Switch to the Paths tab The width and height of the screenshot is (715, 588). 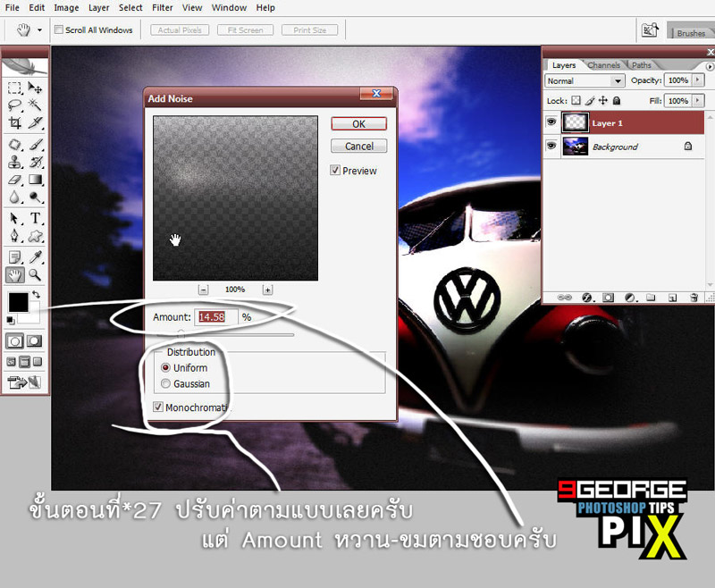click(641, 65)
